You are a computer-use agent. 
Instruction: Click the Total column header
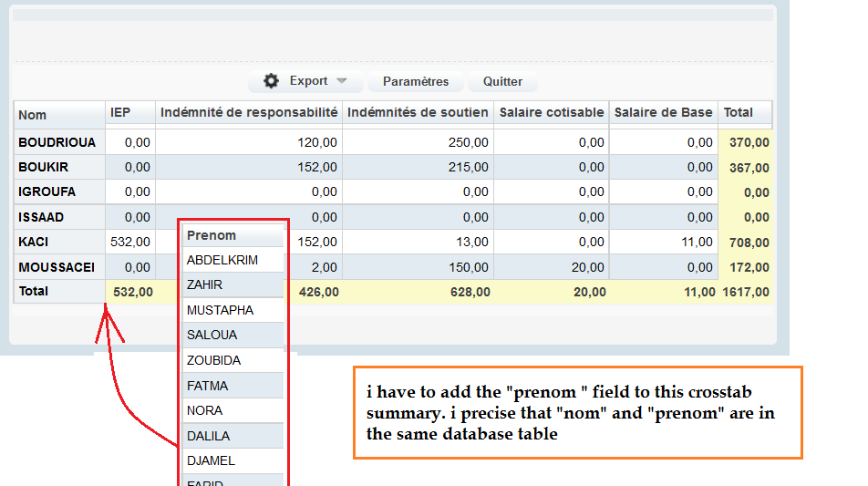pyautogui.click(x=738, y=112)
